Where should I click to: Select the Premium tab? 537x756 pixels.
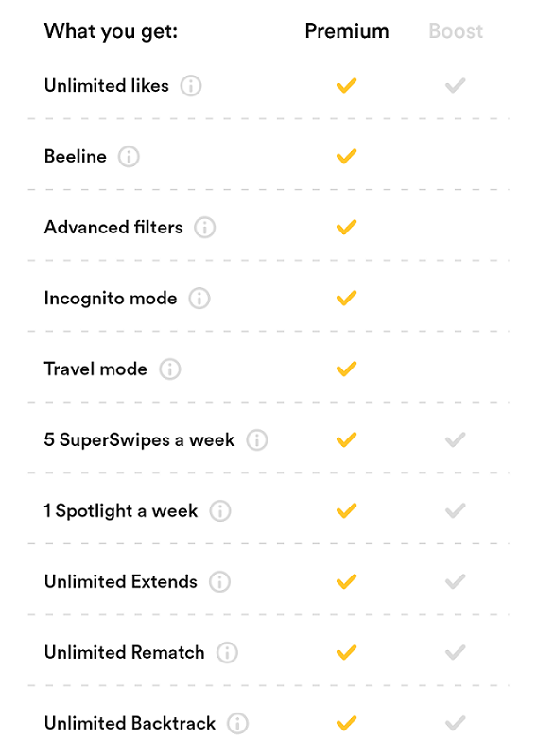347,31
